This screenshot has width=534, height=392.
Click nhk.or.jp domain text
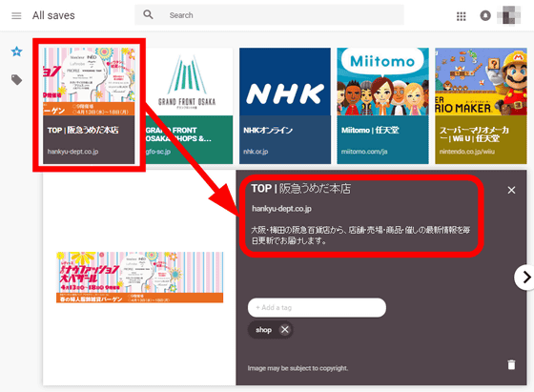pyautogui.click(x=256, y=152)
